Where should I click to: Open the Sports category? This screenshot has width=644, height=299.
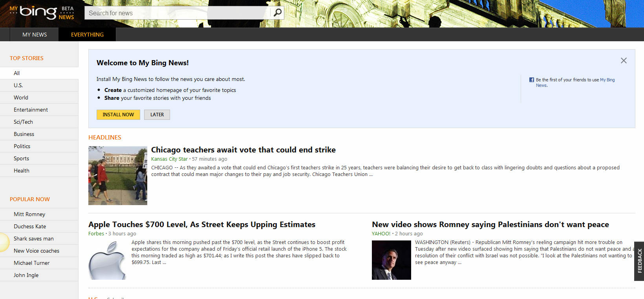pyautogui.click(x=39, y=158)
